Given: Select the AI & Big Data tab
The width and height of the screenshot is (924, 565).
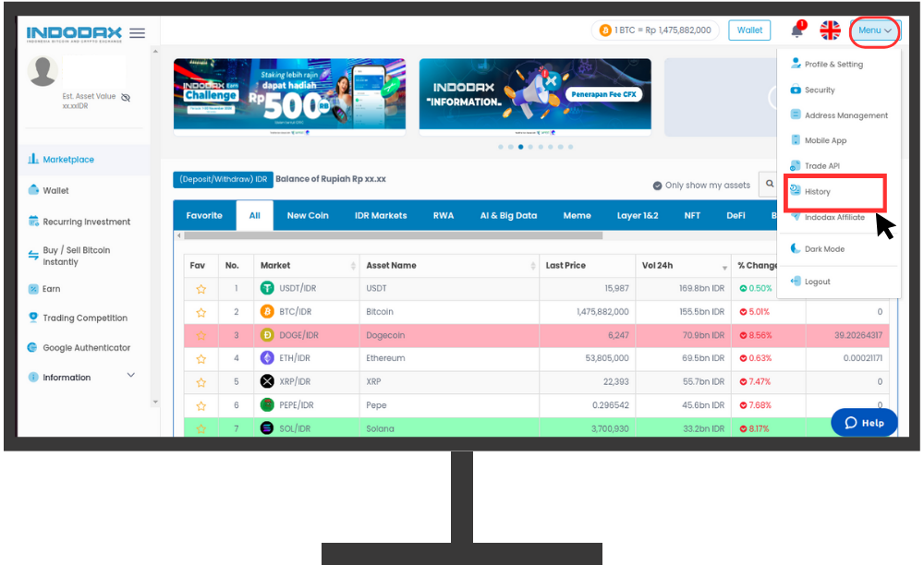Looking at the screenshot, I should [508, 215].
